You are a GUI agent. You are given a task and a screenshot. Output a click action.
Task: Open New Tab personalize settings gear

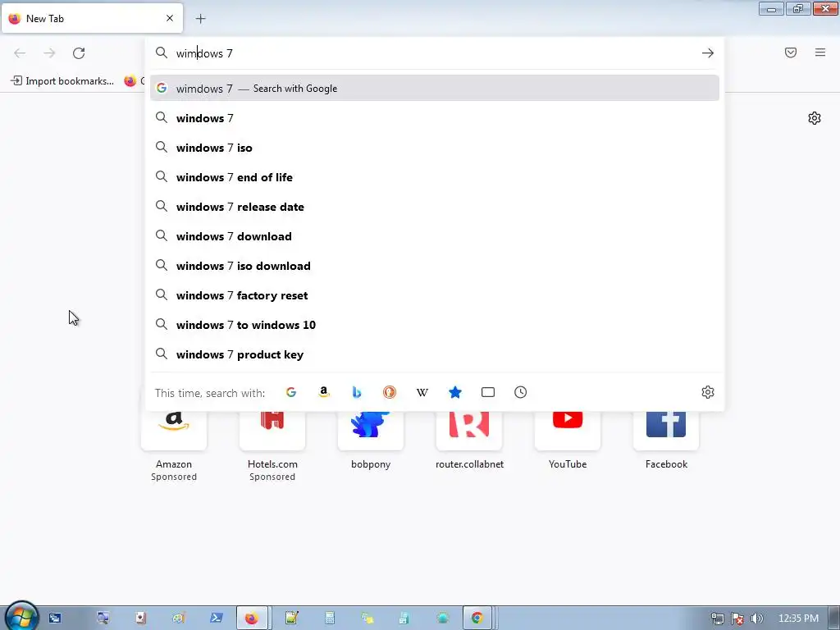point(815,118)
